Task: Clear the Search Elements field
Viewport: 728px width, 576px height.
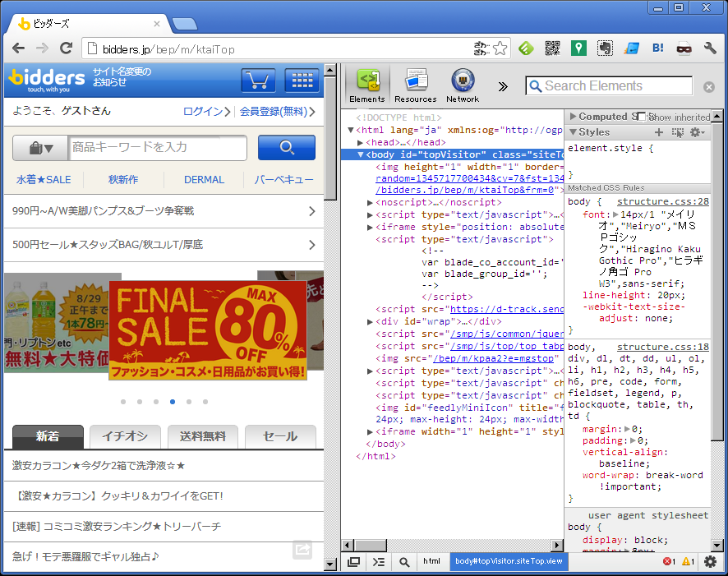Action: (708, 87)
